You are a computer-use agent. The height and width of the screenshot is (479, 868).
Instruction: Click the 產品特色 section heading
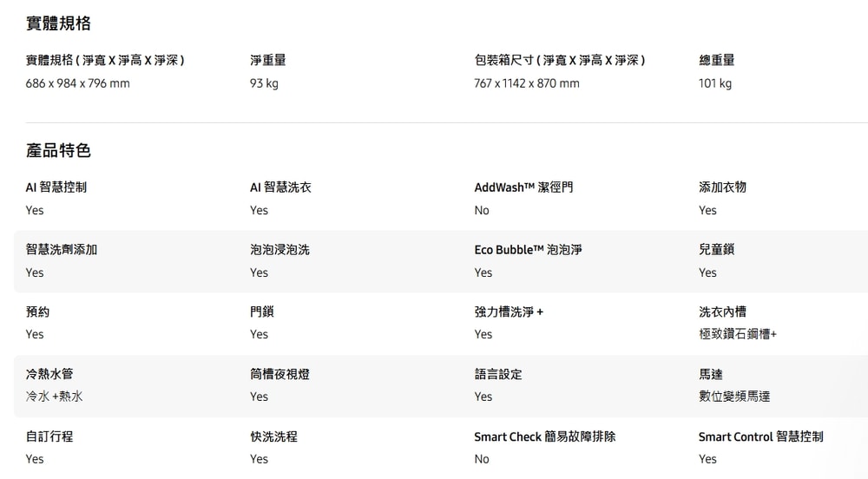click(x=58, y=151)
